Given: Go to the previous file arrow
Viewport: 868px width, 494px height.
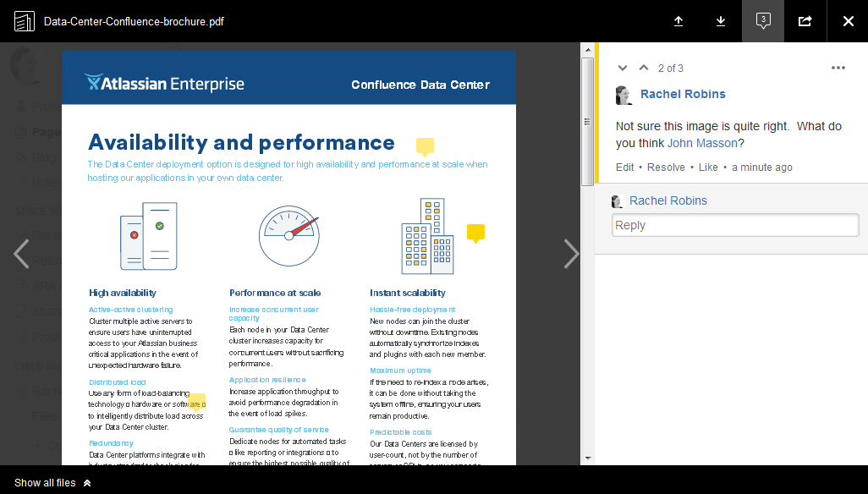Looking at the screenshot, I should coord(21,254).
